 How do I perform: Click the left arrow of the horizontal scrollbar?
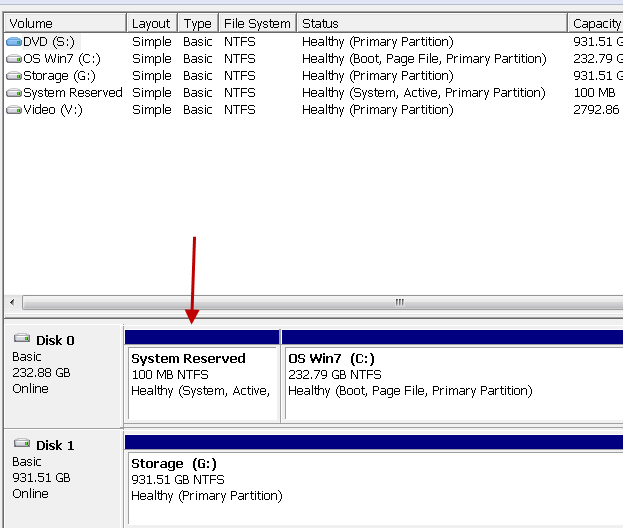coord(12,302)
